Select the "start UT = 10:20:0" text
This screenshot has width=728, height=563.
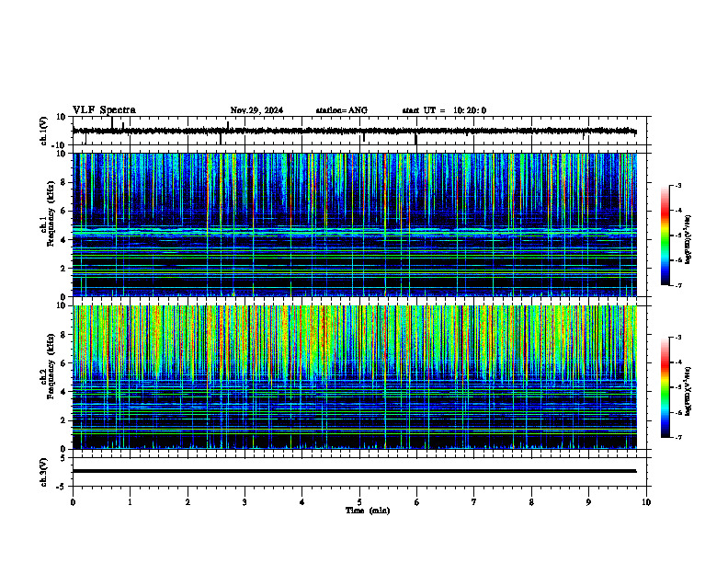tap(444, 110)
